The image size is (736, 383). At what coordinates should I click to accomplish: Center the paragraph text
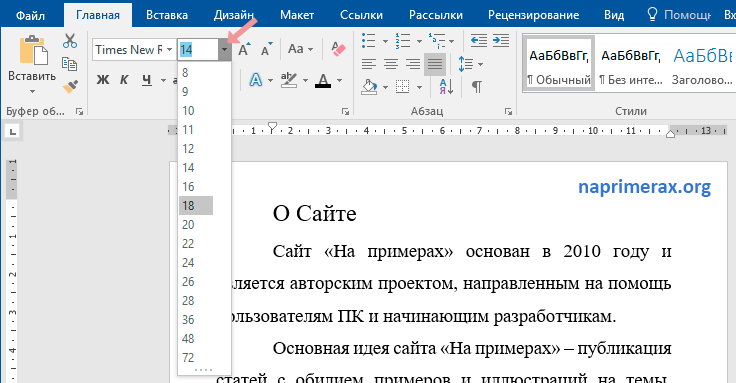(391, 64)
